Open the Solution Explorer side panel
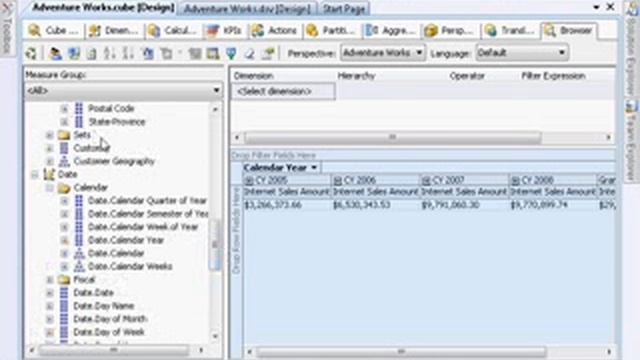 click(x=631, y=48)
